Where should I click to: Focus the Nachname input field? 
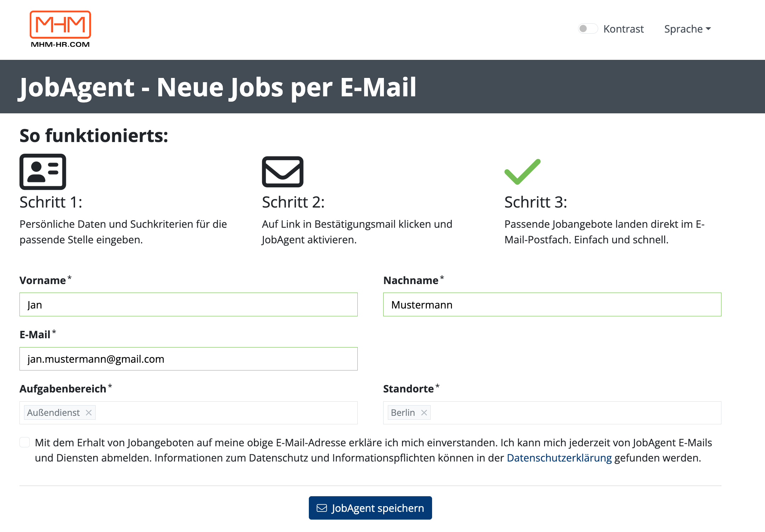point(552,305)
